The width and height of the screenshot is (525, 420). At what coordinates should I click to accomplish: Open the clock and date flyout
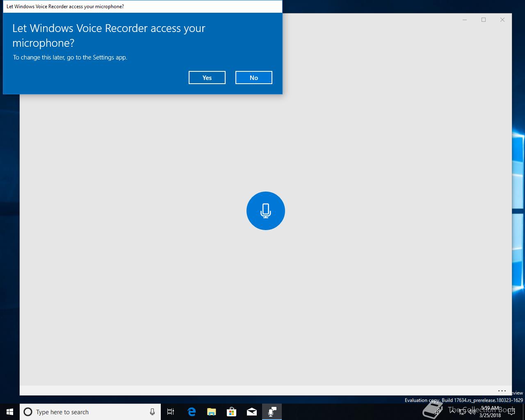(490, 412)
